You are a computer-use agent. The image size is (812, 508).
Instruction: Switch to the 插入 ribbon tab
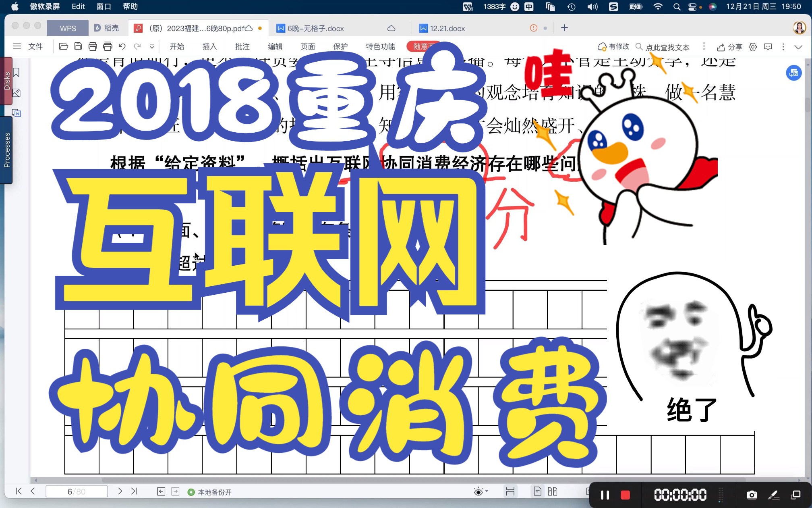pyautogui.click(x=209, y=46)
